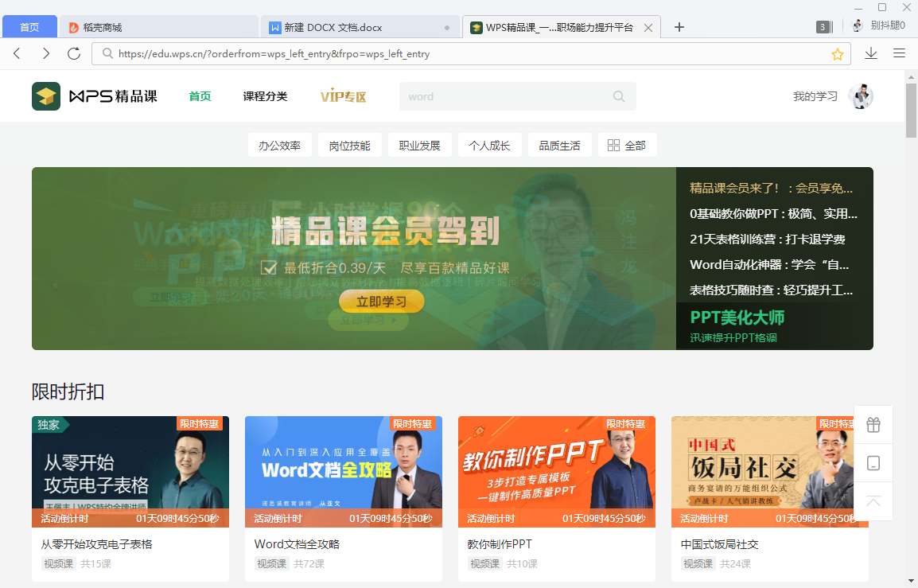Switch to the 稻壳商城 tab
Viewport: 918px width, 588px height.
159,28
